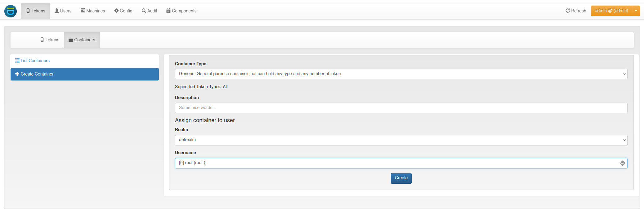This screenshot has height=212, width=644.
Task: Open the admin user menu caret
Action: [x=636, y=11]
